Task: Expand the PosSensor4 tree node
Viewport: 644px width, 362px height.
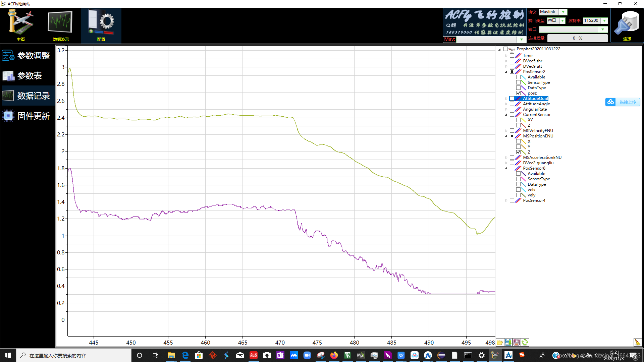Action: point(506,200)
